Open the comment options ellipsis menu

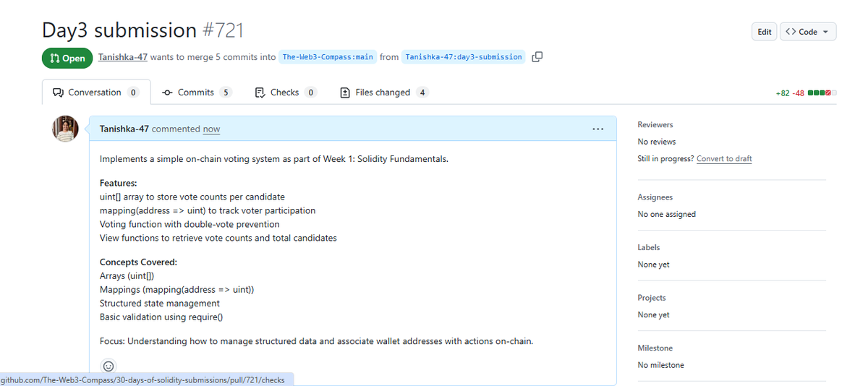(x=597, y=129)
